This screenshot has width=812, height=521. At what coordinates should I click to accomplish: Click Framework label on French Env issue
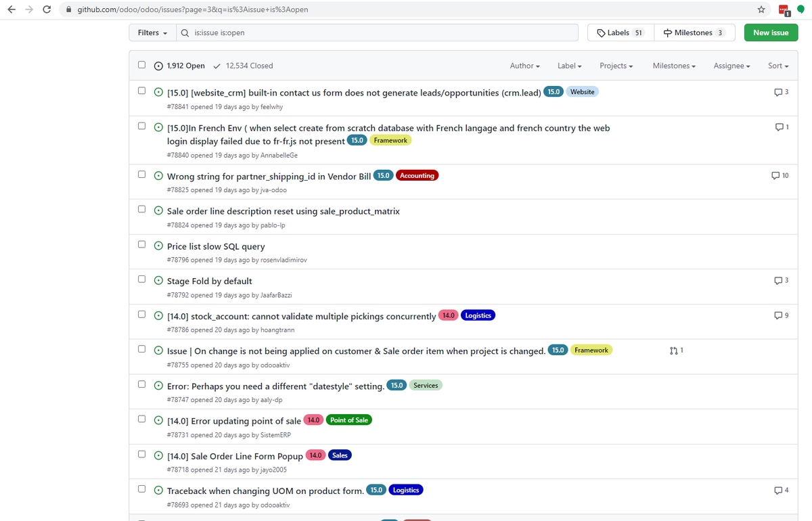[x=390, y=140]
